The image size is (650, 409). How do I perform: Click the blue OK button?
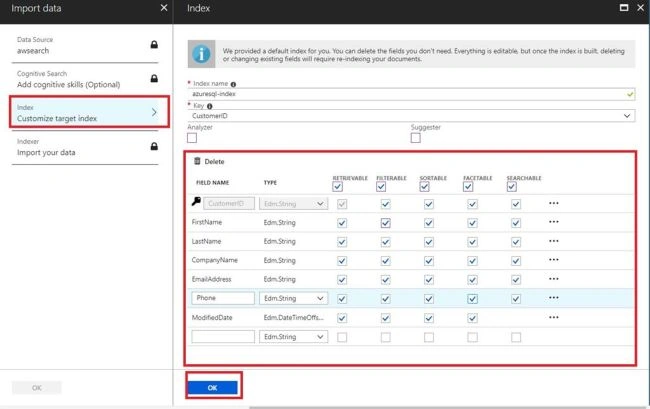pos(213,387)
